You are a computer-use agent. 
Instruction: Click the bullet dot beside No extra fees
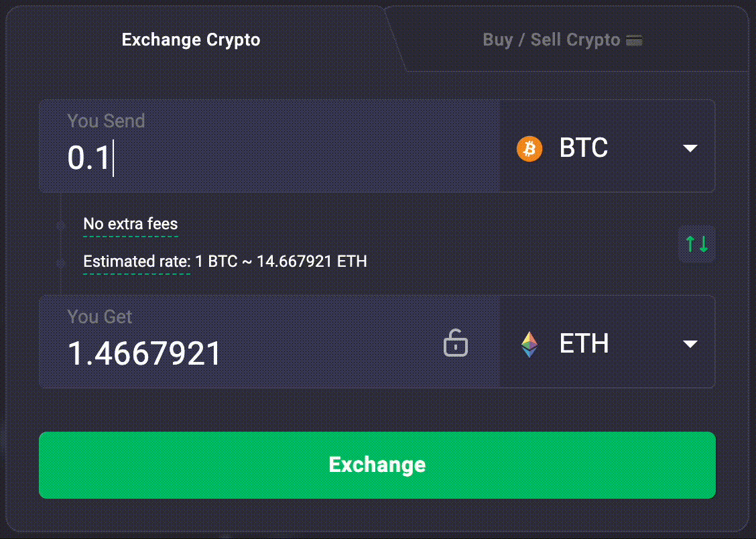[x=61, y=225]
